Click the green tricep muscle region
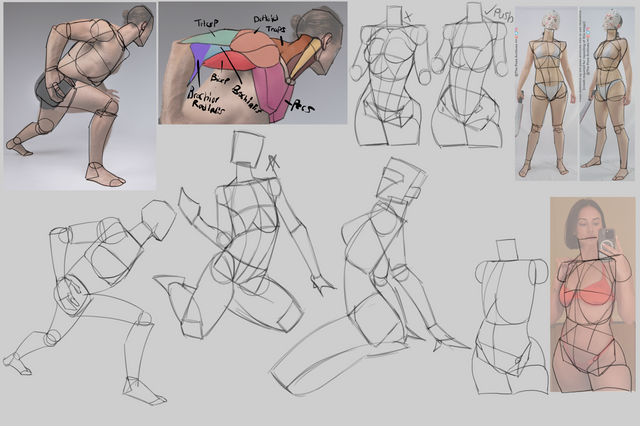Screen dimensions: 640x426 (x=209, y=37)
